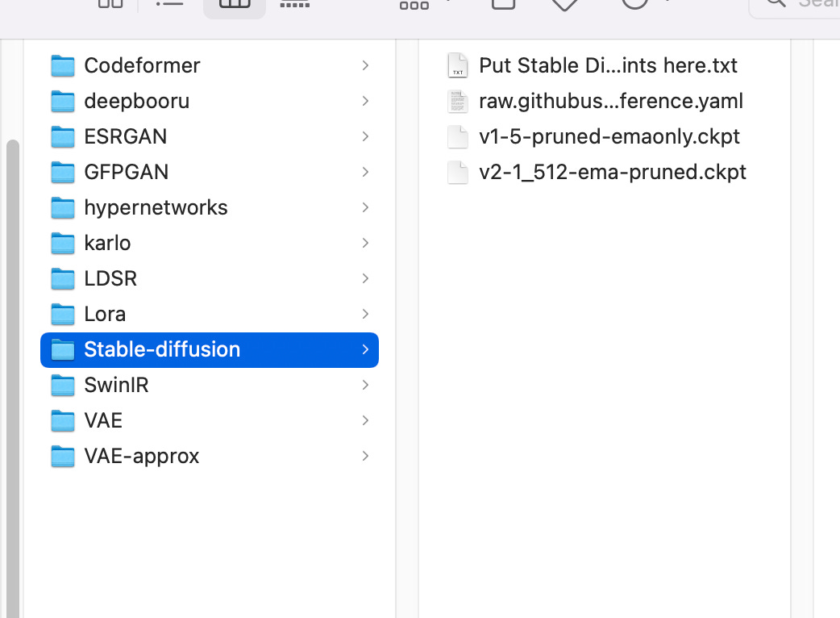Viewport: 840px width, 618px height.
Task: Expand deepbooru via its chevron
Action: (x=365, y=101)
